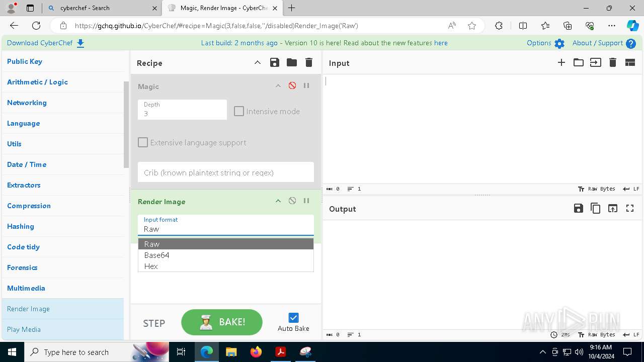Expand Date / Time category
The width and height of the screenshot is (644, 362).
click(x=63, y=164)
